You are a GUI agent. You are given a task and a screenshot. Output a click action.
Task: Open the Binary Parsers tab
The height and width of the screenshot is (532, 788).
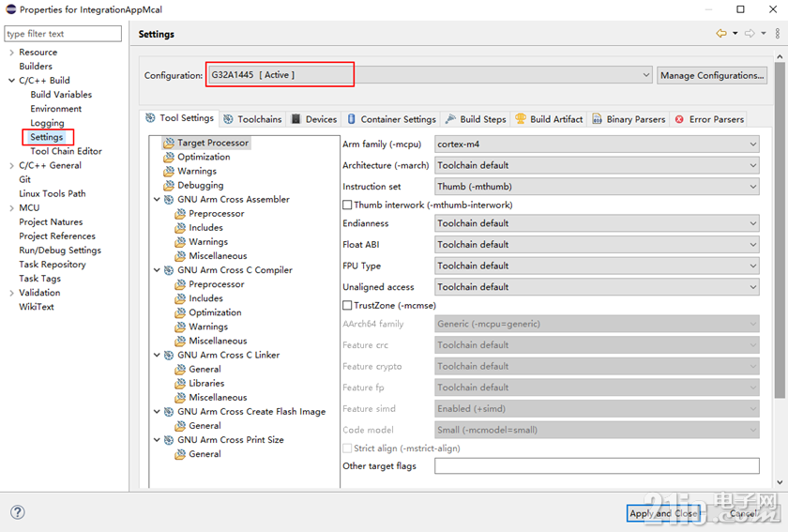pos(629,119)
